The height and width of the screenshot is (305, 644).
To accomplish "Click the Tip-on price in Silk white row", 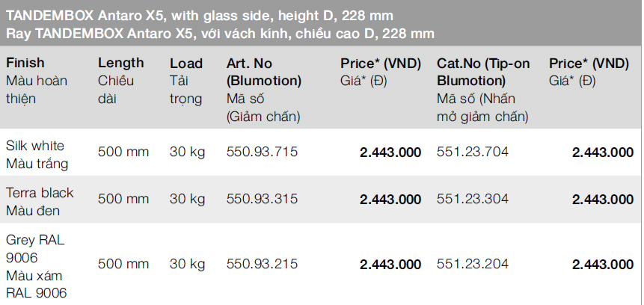I will click(602, 152).
